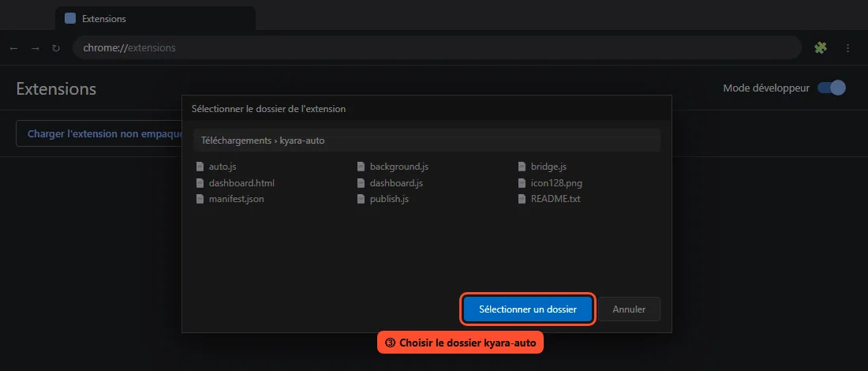Click the dialog title Sélectionner le dossier de l'extension
This screenshot has height=371, width=868.
click(x=268, y=109)
